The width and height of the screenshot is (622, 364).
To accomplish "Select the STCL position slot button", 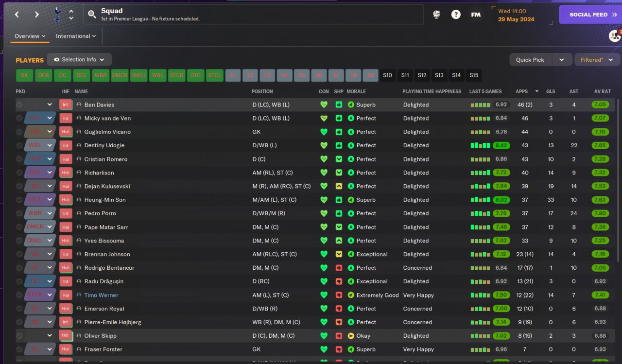I will click(x=214, y=75).
